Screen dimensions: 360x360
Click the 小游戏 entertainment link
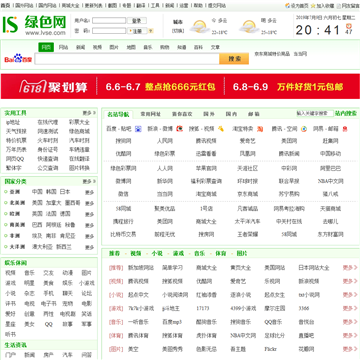[x=87, y=283]
